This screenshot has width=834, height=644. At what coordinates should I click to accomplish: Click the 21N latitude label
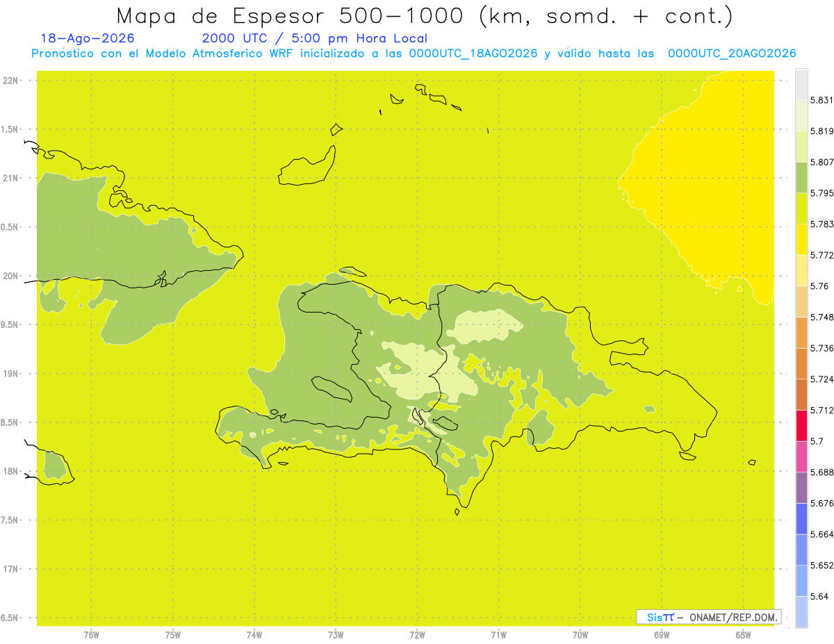[12, 178]
